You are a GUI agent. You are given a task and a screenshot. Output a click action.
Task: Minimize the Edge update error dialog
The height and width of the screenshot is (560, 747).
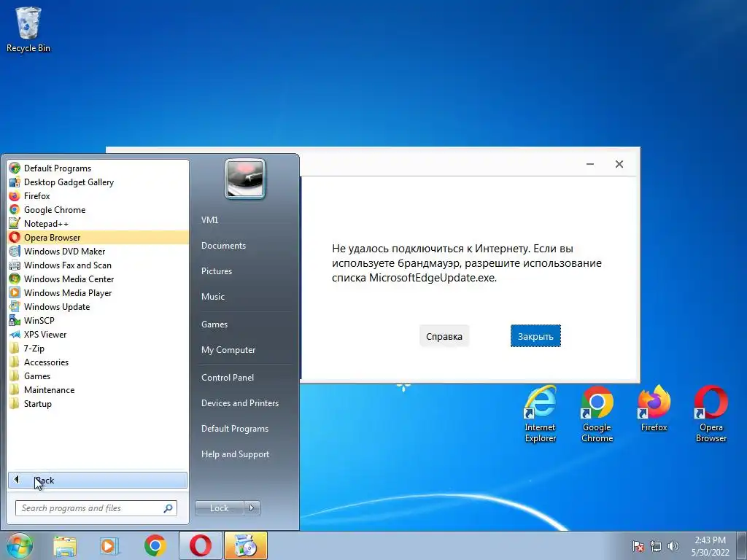(x=589, y=164)
